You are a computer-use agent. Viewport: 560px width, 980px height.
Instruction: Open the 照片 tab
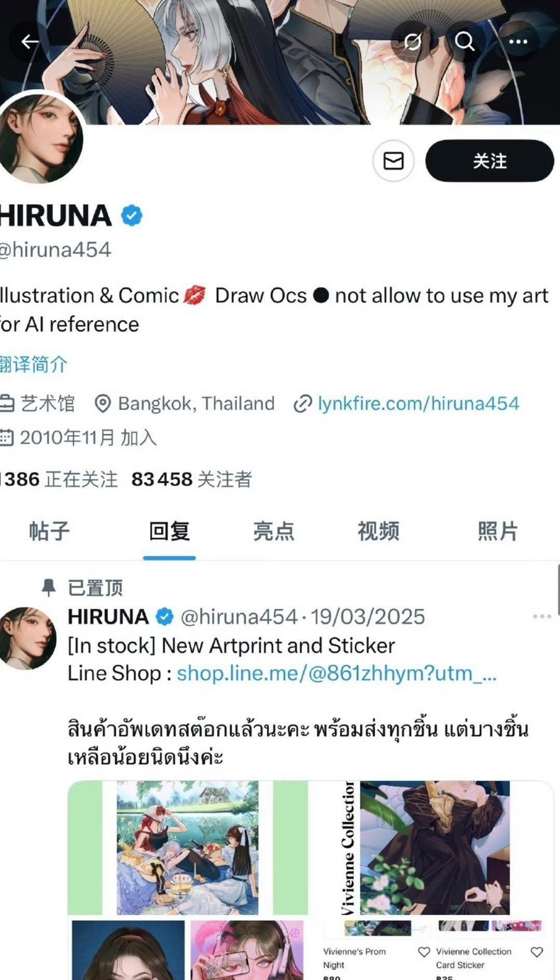point(498,531)
